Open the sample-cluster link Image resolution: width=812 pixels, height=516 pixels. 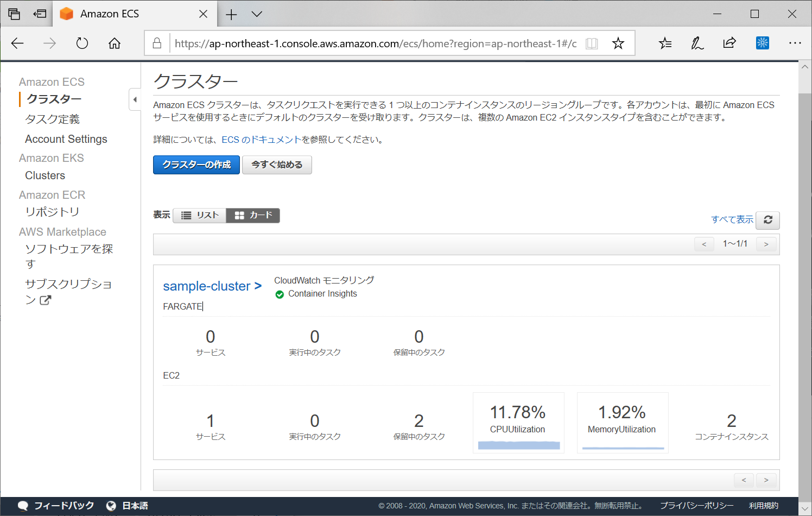(x=212, y=286)
